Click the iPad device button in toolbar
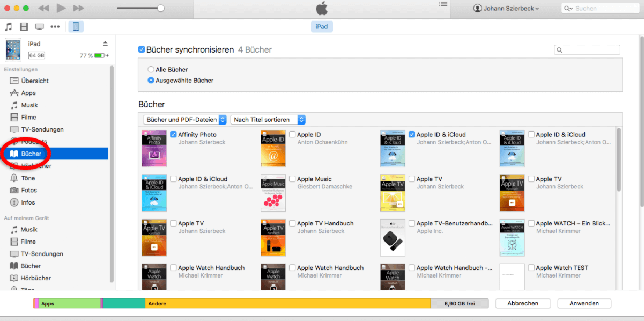Screen dimensions: 644x321 pyautogui.click(x=76, y=26)
